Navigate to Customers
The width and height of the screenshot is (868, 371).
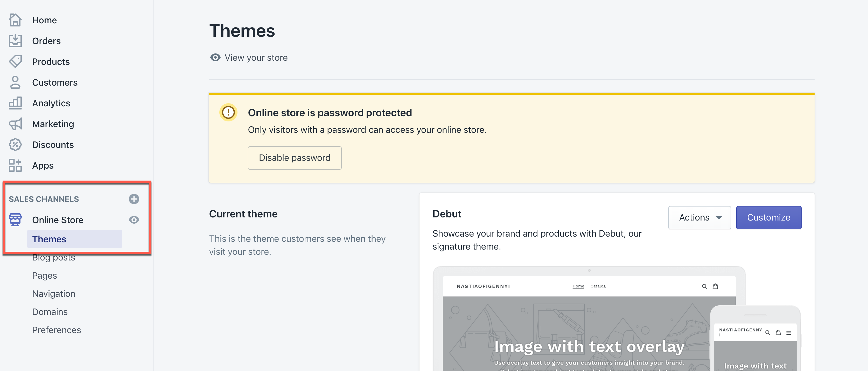[55, 82]
